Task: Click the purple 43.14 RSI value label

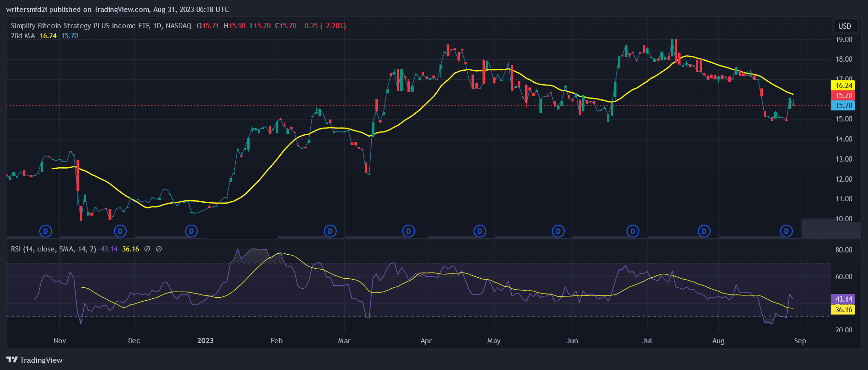Action: click(x=844, y=299)
